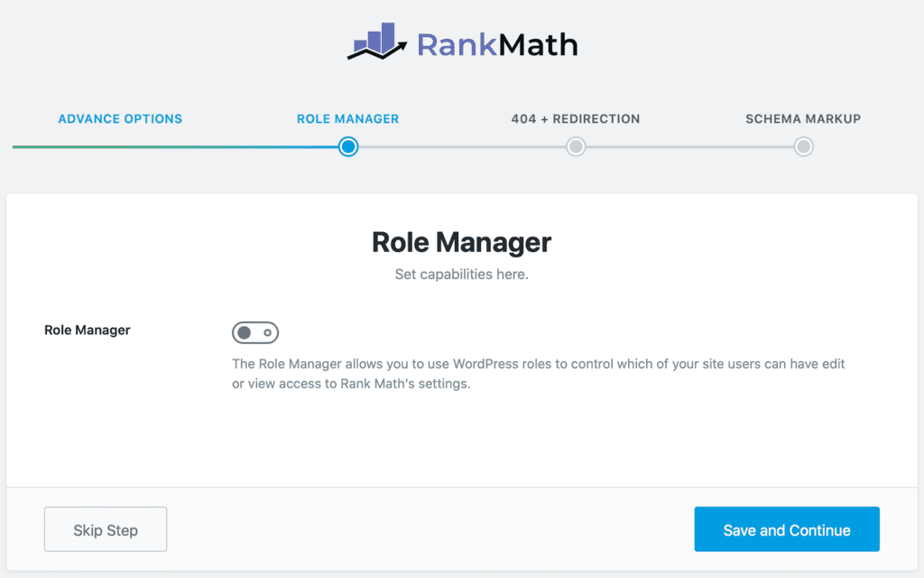Select the Role Manager step label
The height and width of the screenshot is (578, 924).
coord(348,118)
